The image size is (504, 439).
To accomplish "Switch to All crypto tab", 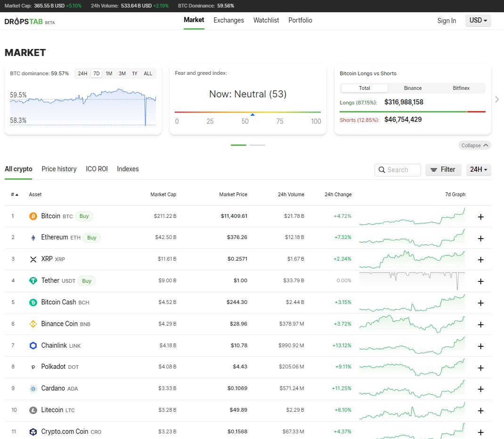I will point(18,169).
